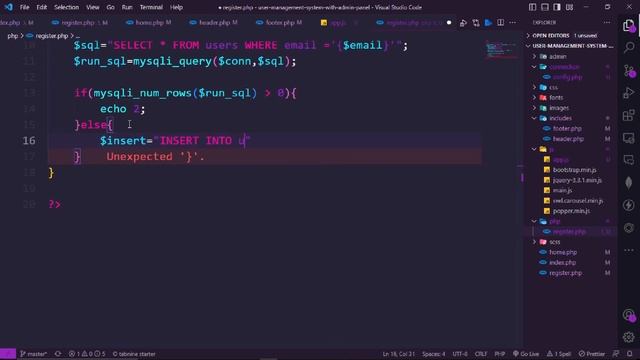This screenshot has height=360, width=640.
Task: Click the open changes icon in editor toolbar
Action: click(463, 23)
